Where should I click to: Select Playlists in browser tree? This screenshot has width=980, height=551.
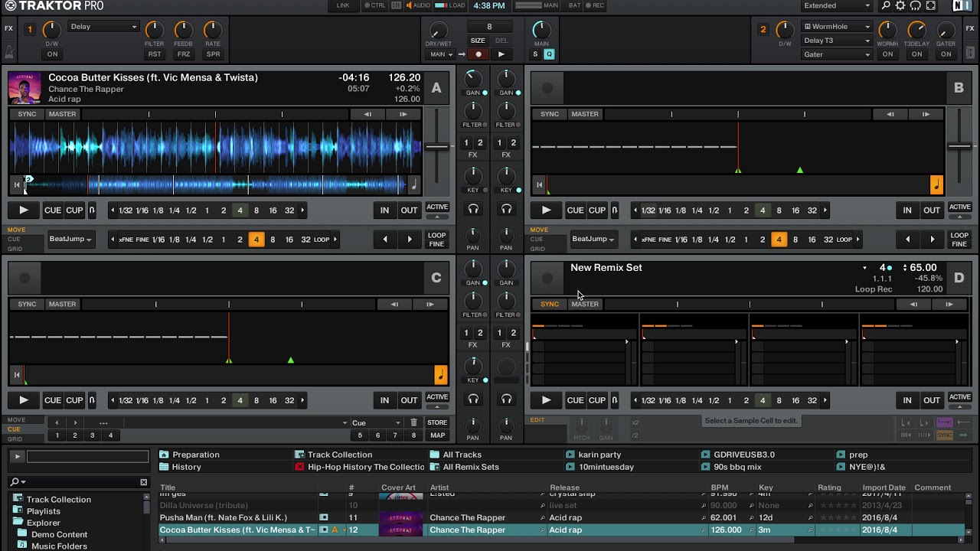(43, 511)
